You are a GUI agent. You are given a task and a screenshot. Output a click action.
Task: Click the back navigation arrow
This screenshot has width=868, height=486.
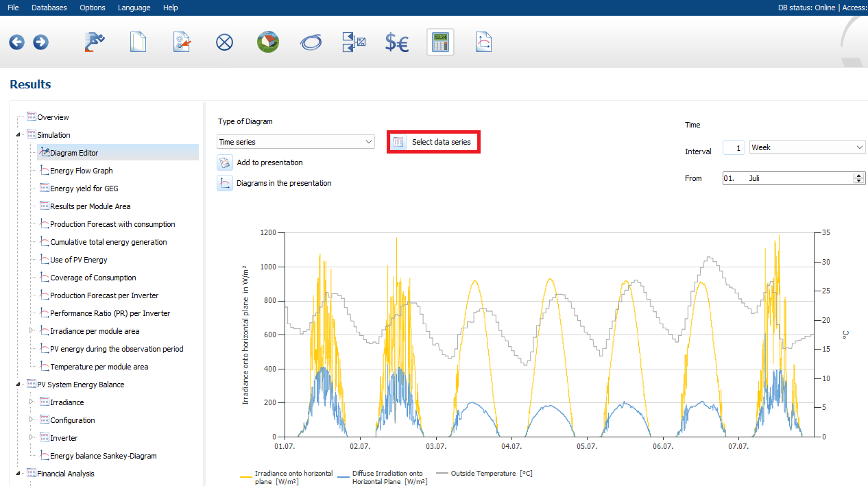[x=16, y=42]
